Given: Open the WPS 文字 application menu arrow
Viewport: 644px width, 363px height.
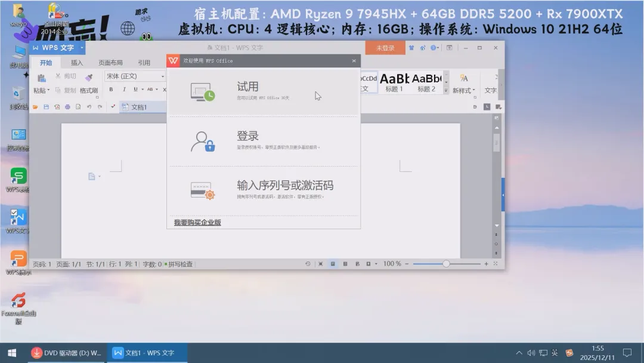Looking at the screenshot, I should point(82,48).
